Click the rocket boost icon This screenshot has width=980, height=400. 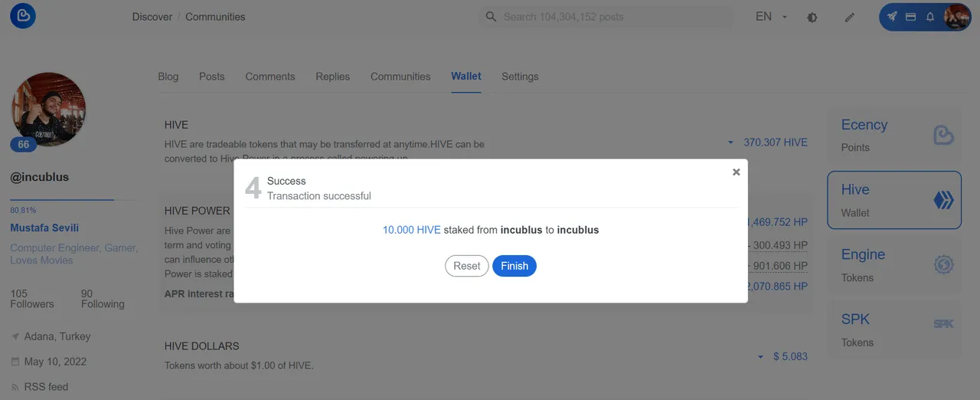892,16
